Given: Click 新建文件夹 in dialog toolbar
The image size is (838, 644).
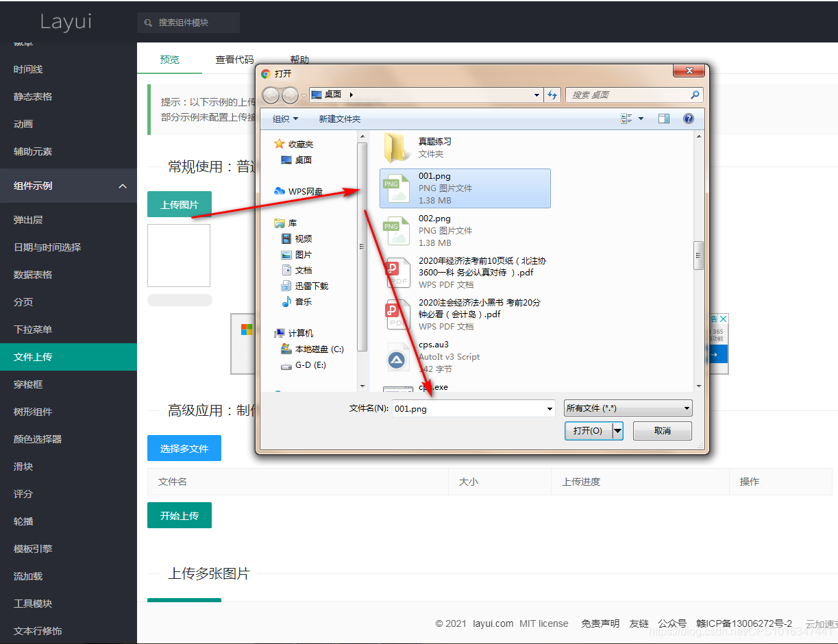Looking at the screenshot, I should [x=339, y=119].
